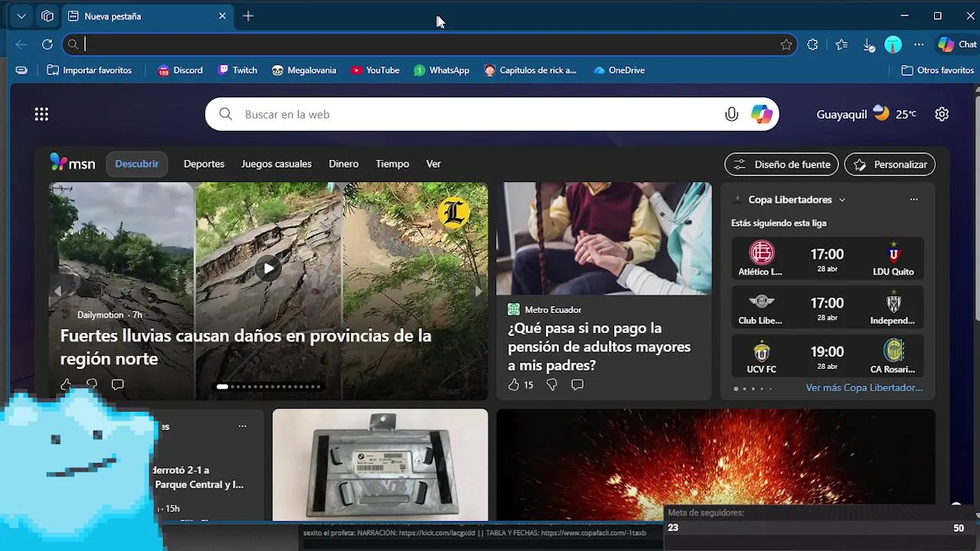Open Atlético vs LDU Quito match
980x551 pixels.
tap(827, 258)
